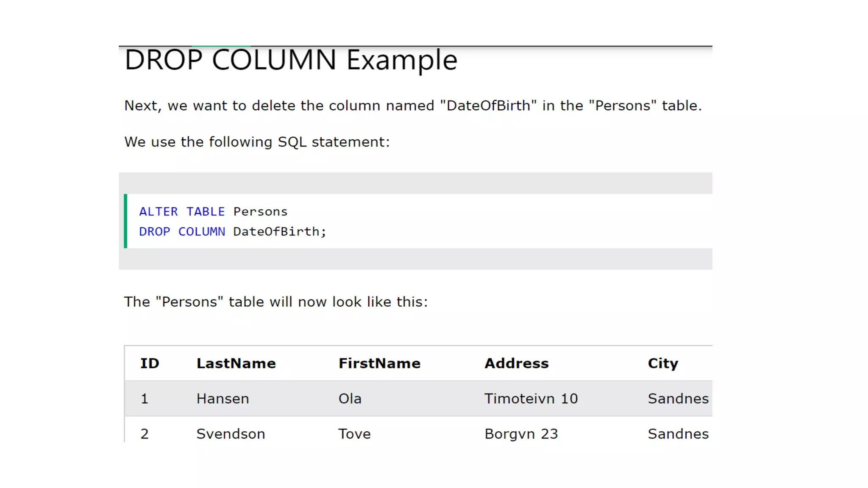
Task: Click the 'Ola' first name cell
Action: (350, 399)
